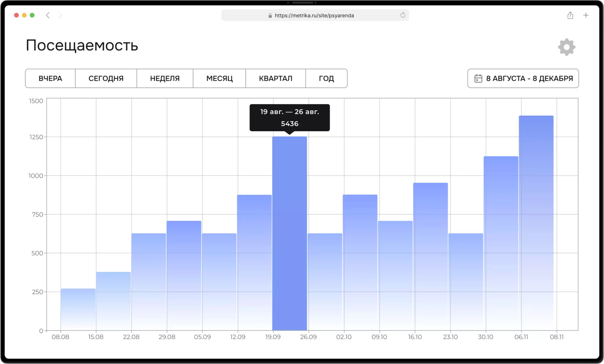Click the 1500 y-axis label
The width and height of the screenshot is (604, 364).
pyautogui.click(x=36, y=101)
